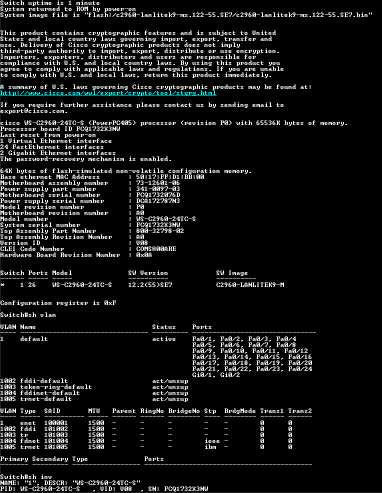The height and width of the screenshot is (493, 382).
Task: Click the 'SW Image' column header
Action: click(232, 273)
